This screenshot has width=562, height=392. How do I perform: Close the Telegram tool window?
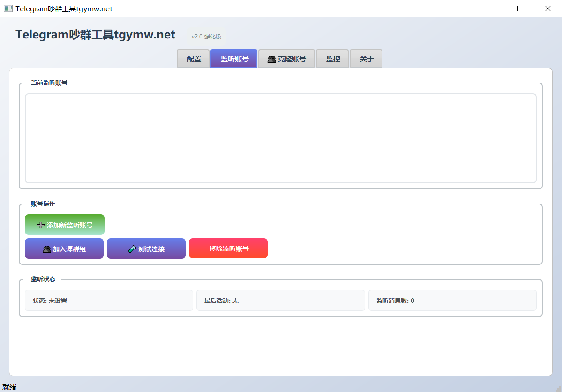tap(547, 8)
